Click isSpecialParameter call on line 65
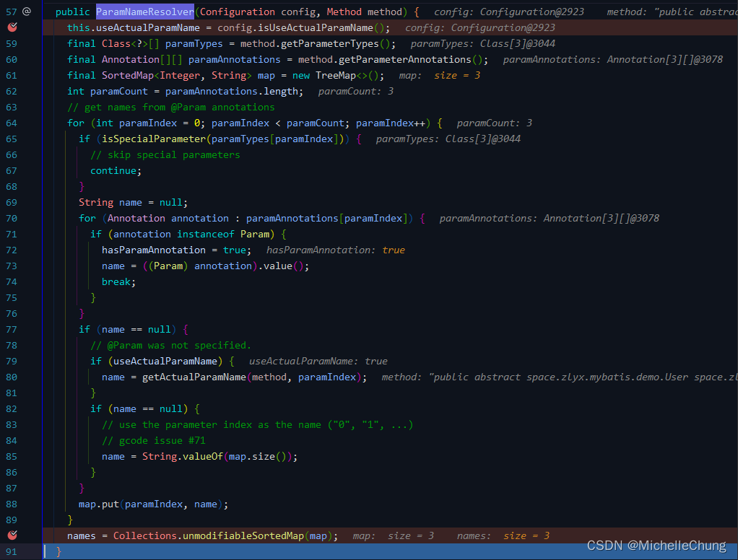Screen dimensions: 738x560 coord(154,139)
